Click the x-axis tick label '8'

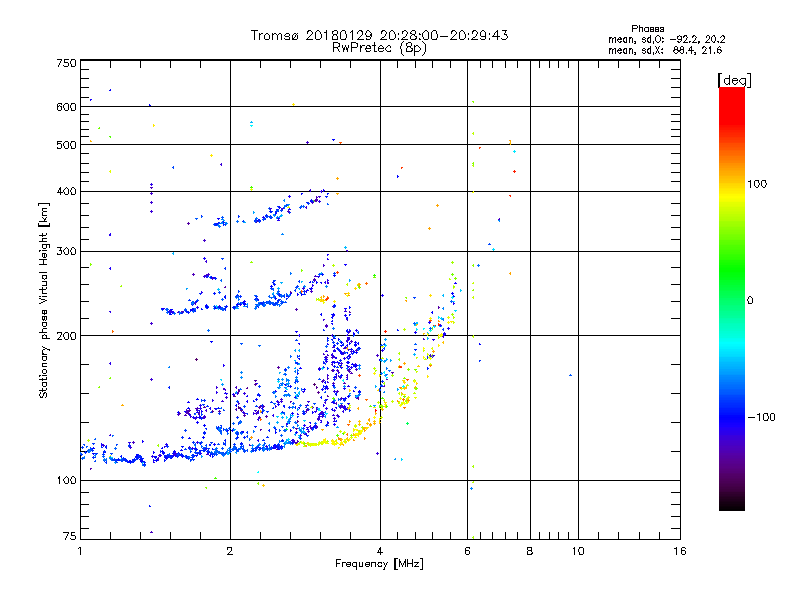point(530,551)
